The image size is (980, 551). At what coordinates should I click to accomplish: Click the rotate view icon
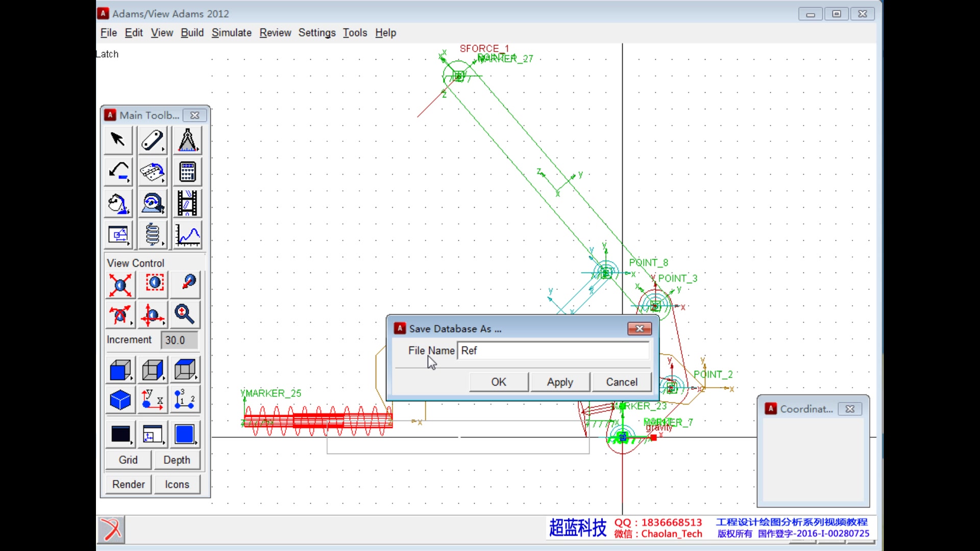pyautogui.click(x=120, y=315)
